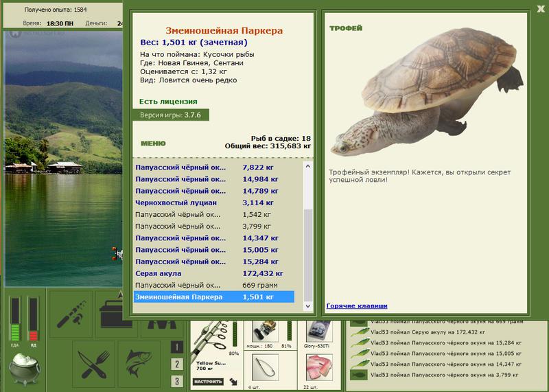Click the knife and fork eating icon
The height and width of the screenshot is (392, 549).
tap(94, 364)
